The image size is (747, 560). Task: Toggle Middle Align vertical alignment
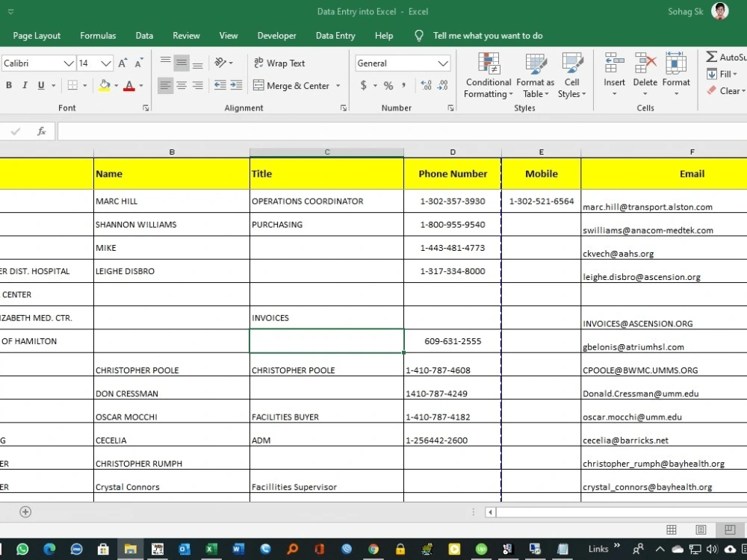point(182,63)
